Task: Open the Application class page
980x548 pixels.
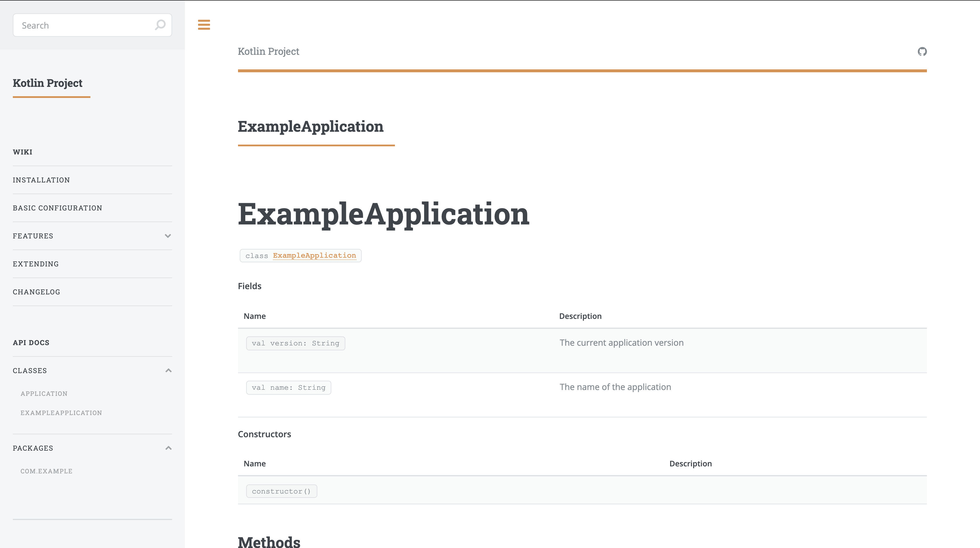Action: tap(44, 394)
